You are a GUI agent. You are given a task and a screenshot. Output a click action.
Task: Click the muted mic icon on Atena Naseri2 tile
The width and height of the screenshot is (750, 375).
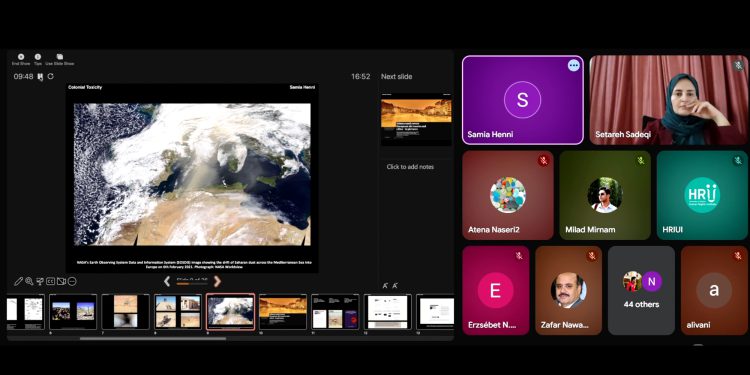click(543, 161)
